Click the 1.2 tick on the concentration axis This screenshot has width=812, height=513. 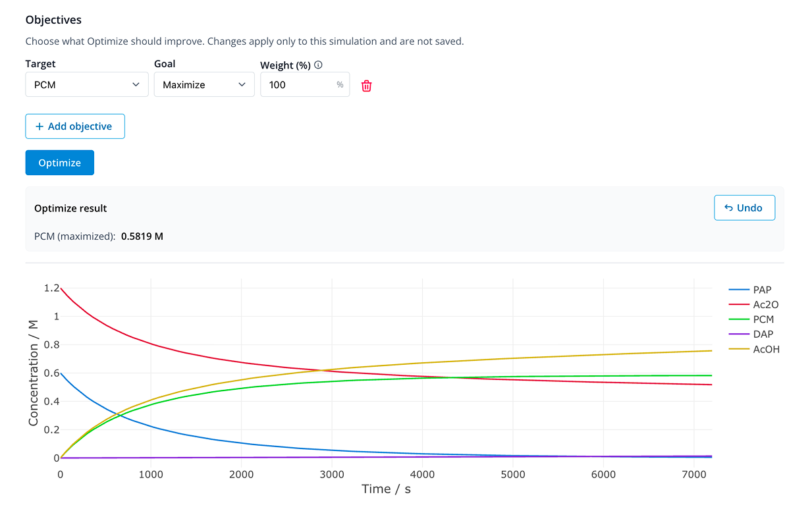52,288
